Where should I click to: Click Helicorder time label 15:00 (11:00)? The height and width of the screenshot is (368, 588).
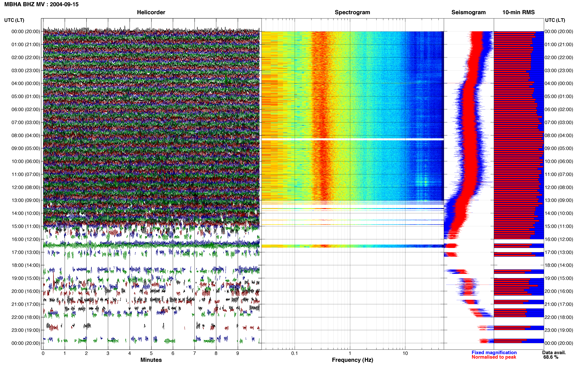(x=26, y=226)
